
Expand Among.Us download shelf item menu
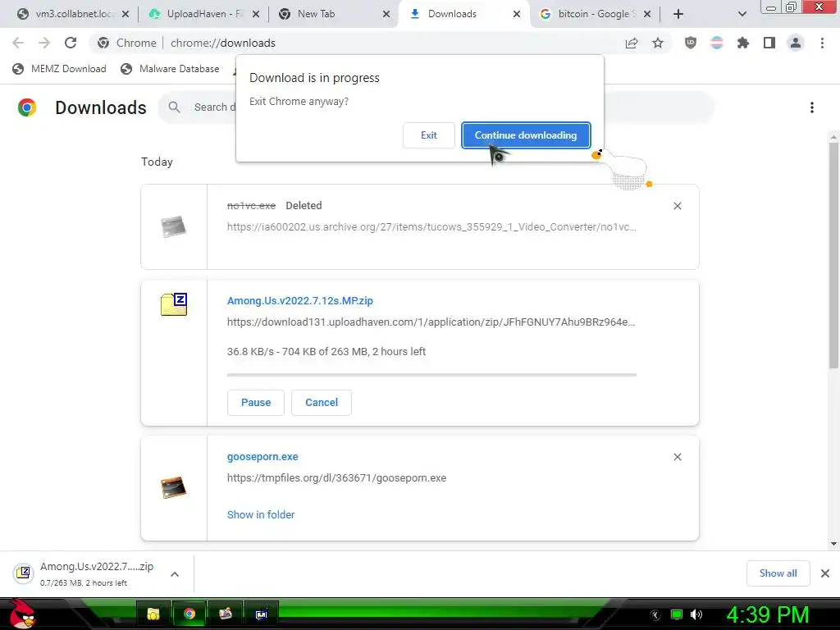tap(175, 573)
